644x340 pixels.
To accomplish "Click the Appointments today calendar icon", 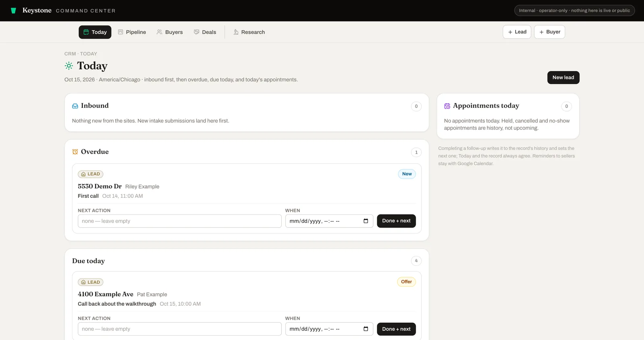I will [x=447, y=106].
